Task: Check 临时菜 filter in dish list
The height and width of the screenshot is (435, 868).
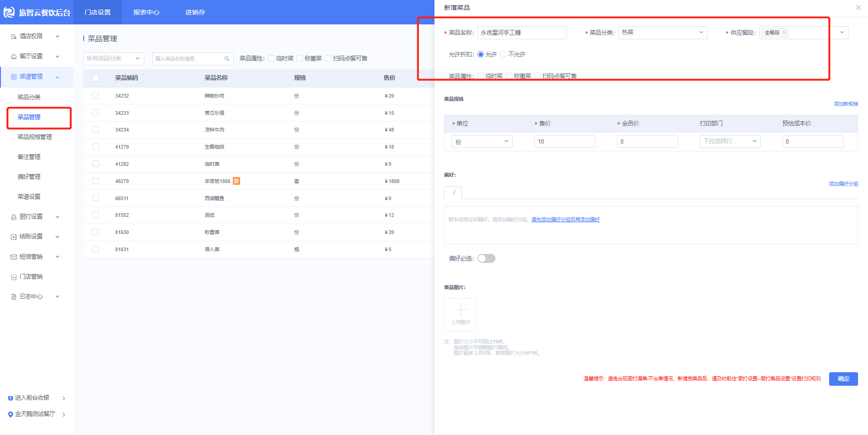Action: (271, 58)
